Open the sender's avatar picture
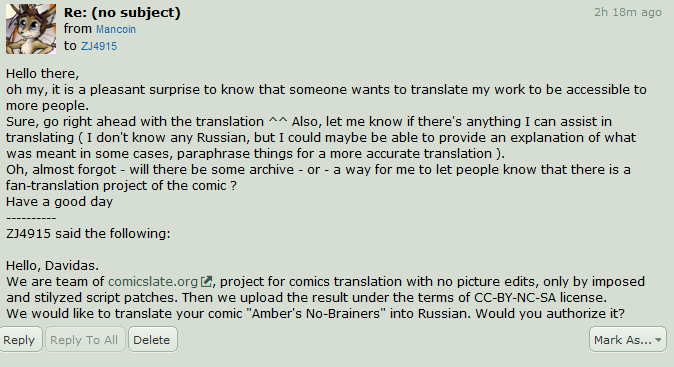This screenshot has height=367, width=674. tap(31, 29)
